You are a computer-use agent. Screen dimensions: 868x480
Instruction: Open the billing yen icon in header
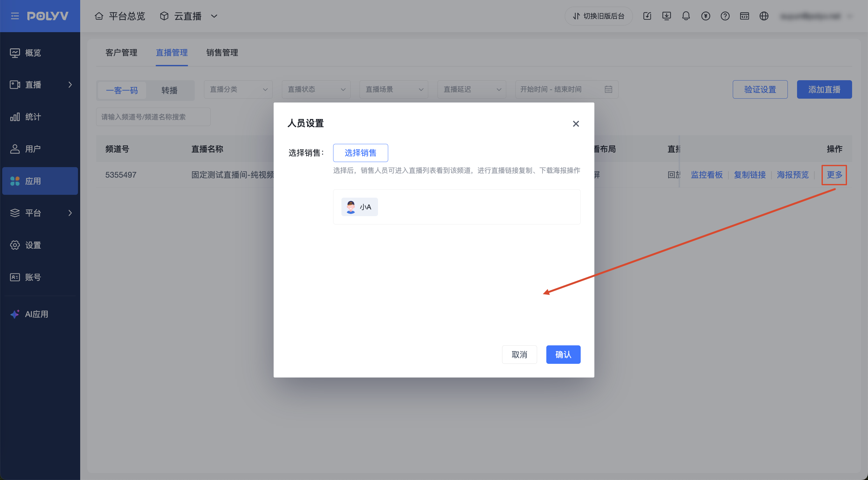(706, 16)
